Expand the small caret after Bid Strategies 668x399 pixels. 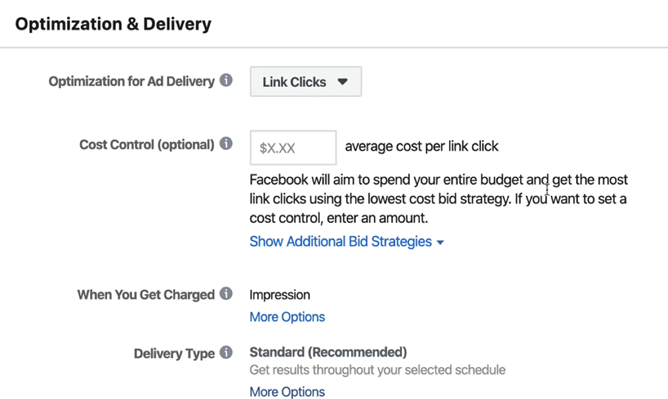click(441, 242)
